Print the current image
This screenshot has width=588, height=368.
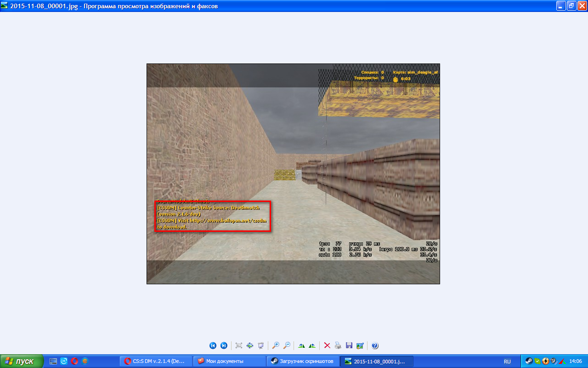(x=338, y=345)
